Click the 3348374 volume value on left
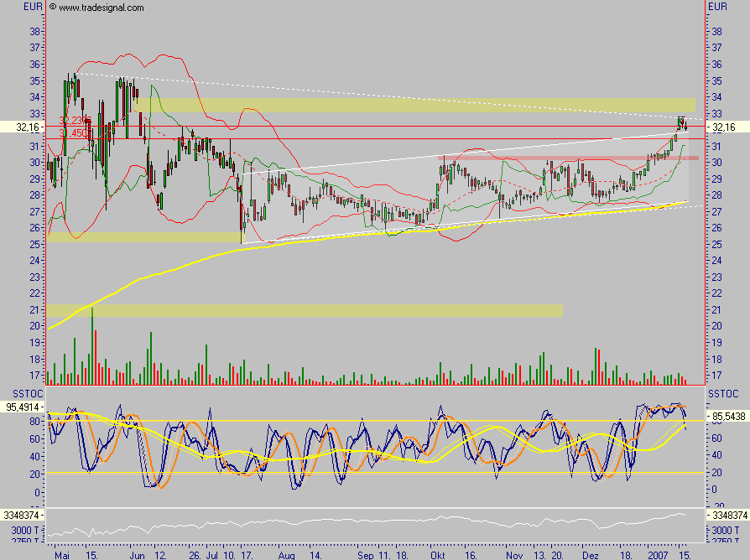Image resolution: width=750 pixels, height=560 pixels. click(x=23, y=515)
